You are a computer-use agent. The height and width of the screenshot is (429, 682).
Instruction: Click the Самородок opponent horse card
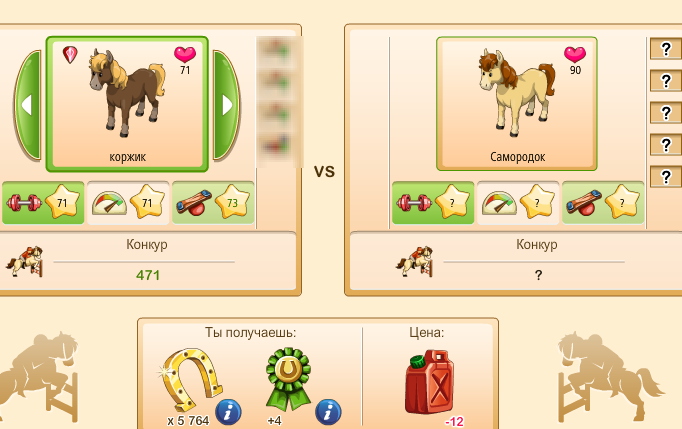pyautogui.click(x=517, y=104)
